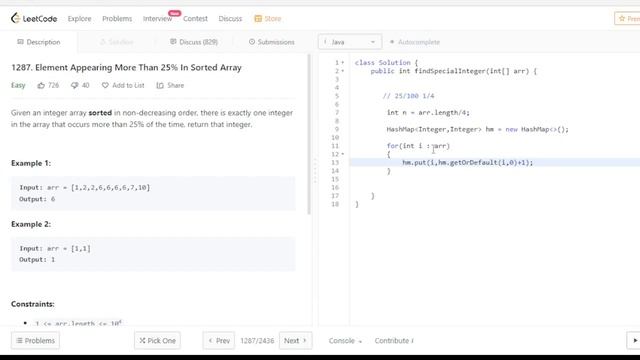The image size is (640, 360).
Task: Click the Share link text
Action: point(176,85)
